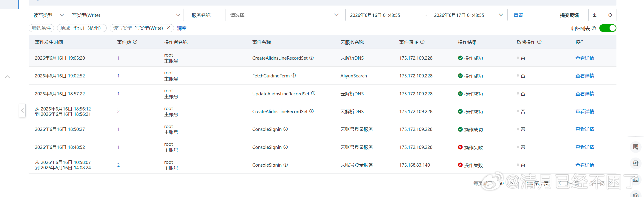Click 操作成功 status in 18:57:22 row
Screen dimensions: 644x197
[x=470, y=94]
